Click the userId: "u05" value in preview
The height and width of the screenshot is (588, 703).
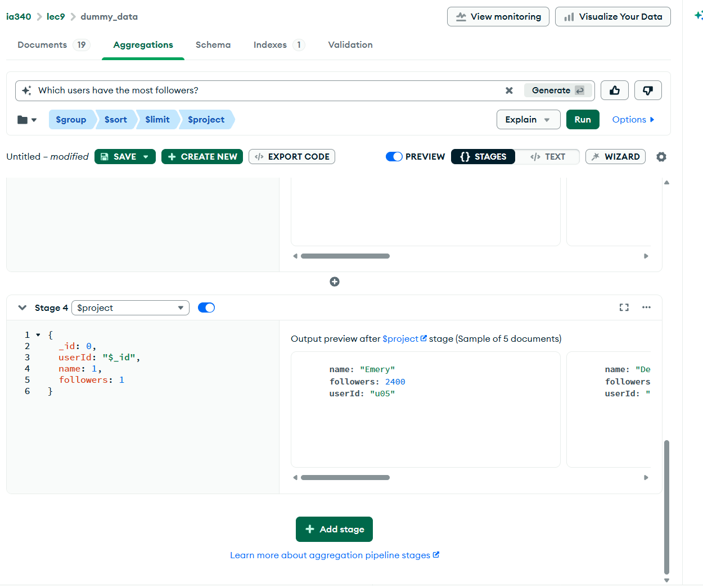pyautogui.click(x=382, y=394)
